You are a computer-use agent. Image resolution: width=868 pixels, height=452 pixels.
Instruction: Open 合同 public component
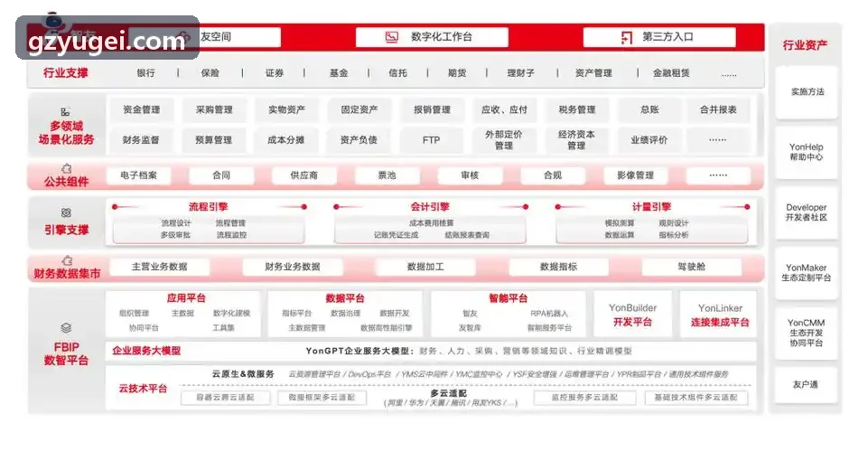pyautogui.click(x=221, y=175)
